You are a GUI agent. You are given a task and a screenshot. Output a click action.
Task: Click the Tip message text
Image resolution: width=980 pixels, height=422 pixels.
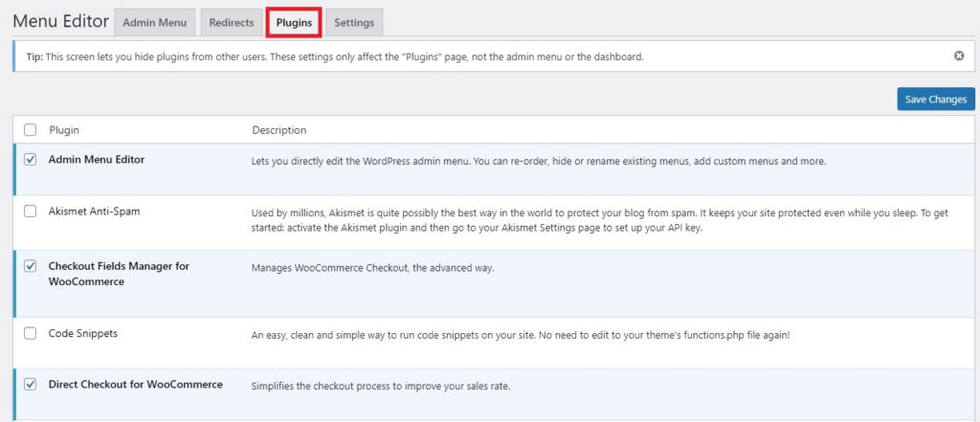(335, 56)
